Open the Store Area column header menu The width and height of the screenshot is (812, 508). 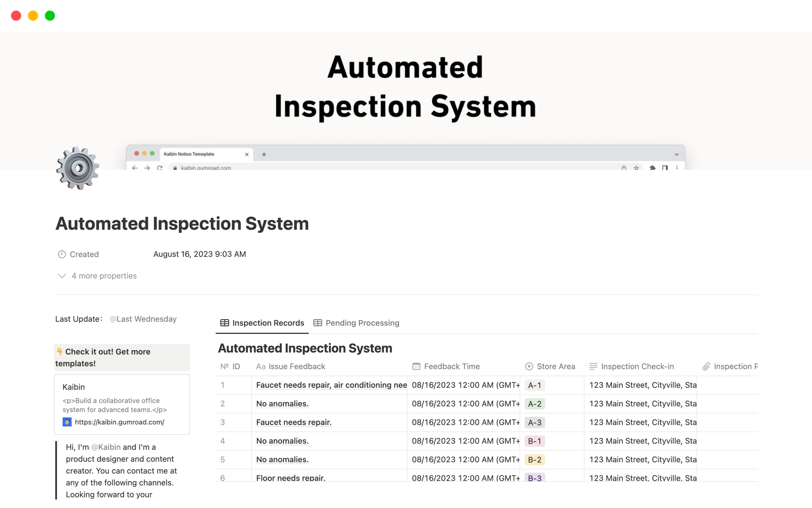(555, 367)
